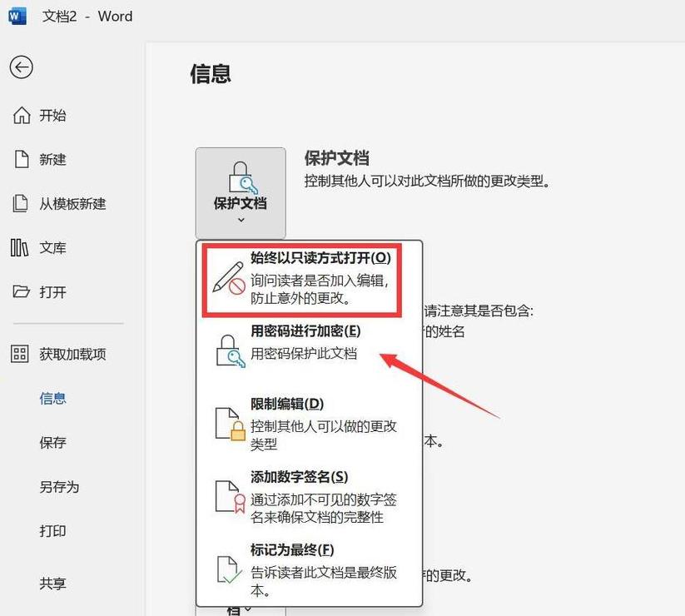685x616 pixels.
Task: Open 打印 from the sidebar
Action: coord(53,531)
